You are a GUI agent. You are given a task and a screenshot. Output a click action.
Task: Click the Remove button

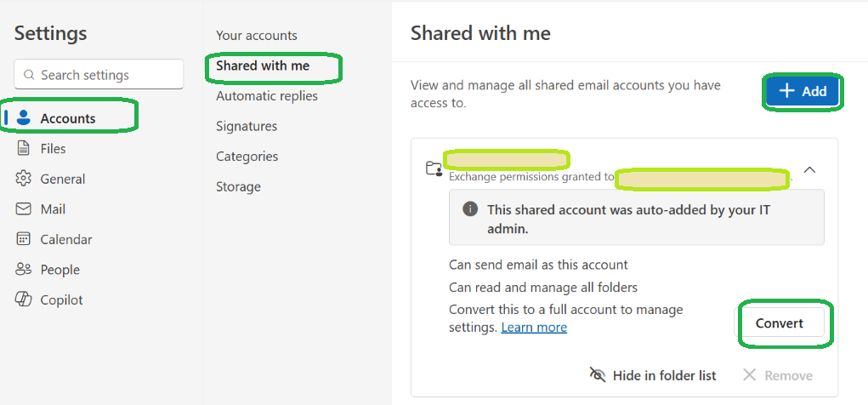point(778,375)
